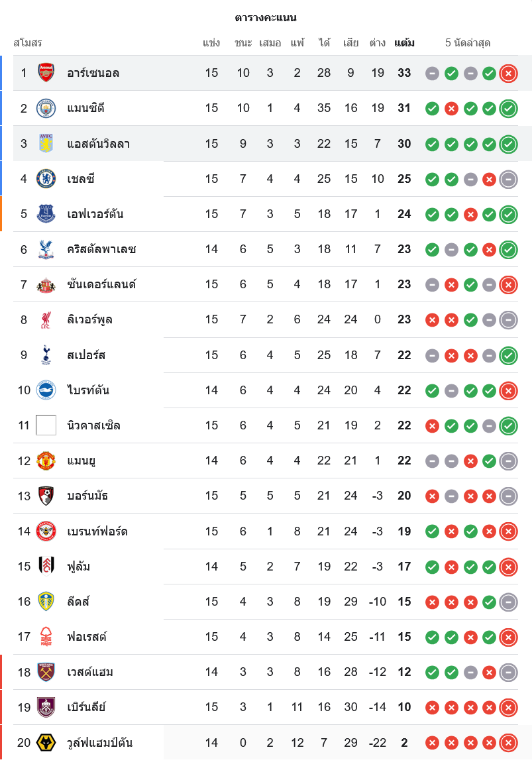Click the Manchester City club crest

[46, 108]
